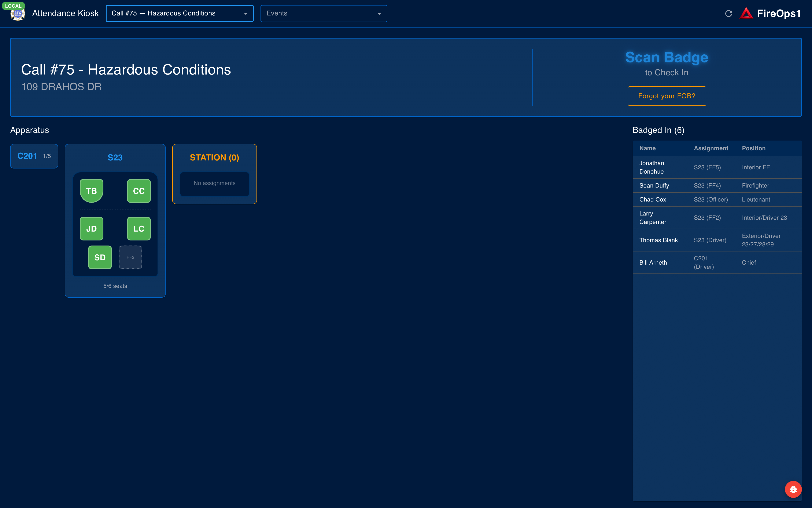Click the Chief position cell
This screenshot has height=508, width=812.
coord(749,263)
